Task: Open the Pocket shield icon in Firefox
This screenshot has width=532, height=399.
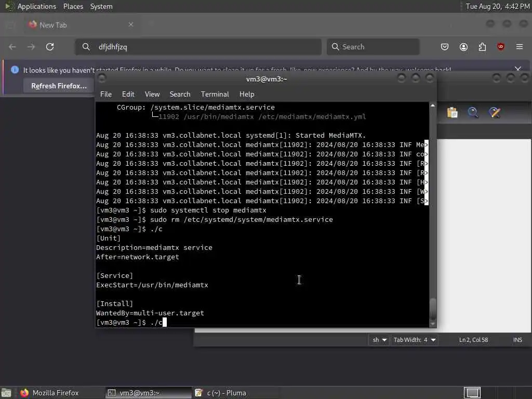Action: tap(445, 47)
